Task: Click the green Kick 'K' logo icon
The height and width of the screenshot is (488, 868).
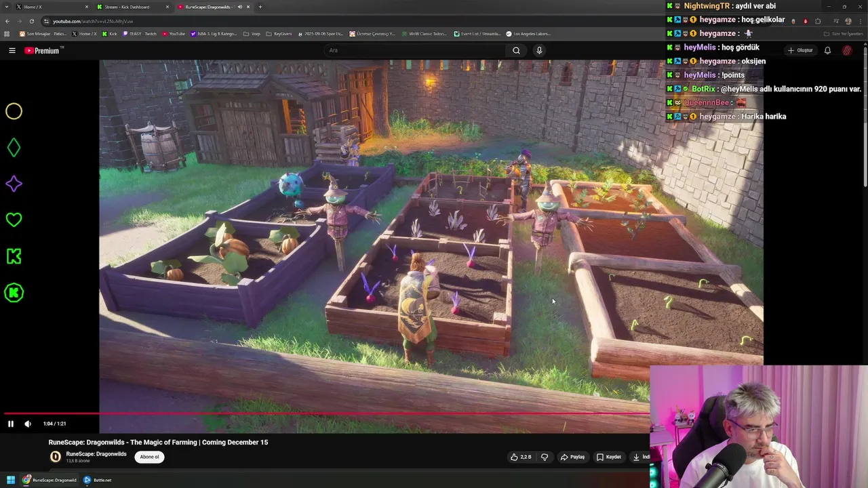Action: tap(14, 256)
